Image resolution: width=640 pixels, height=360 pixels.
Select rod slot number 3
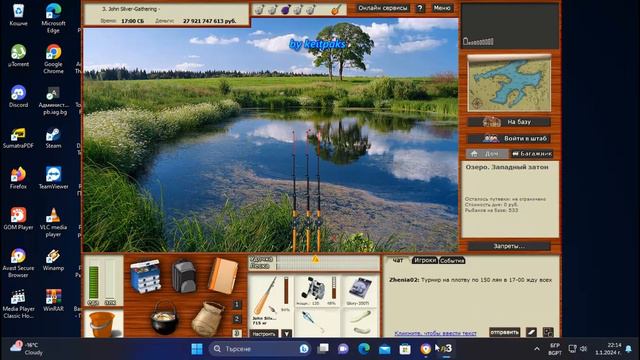click(237, 333)
